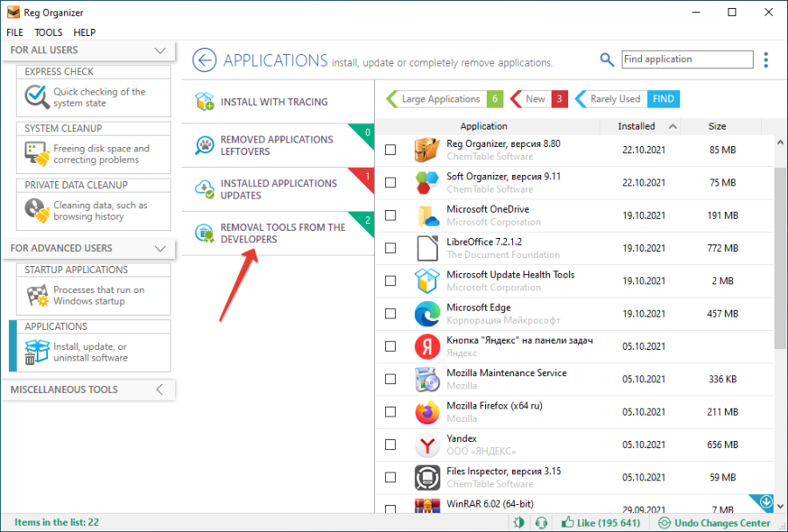Collapse the For Advanced Users section
Image resolution: width=788 pixels, height=532 pixels.
(159, 248)
